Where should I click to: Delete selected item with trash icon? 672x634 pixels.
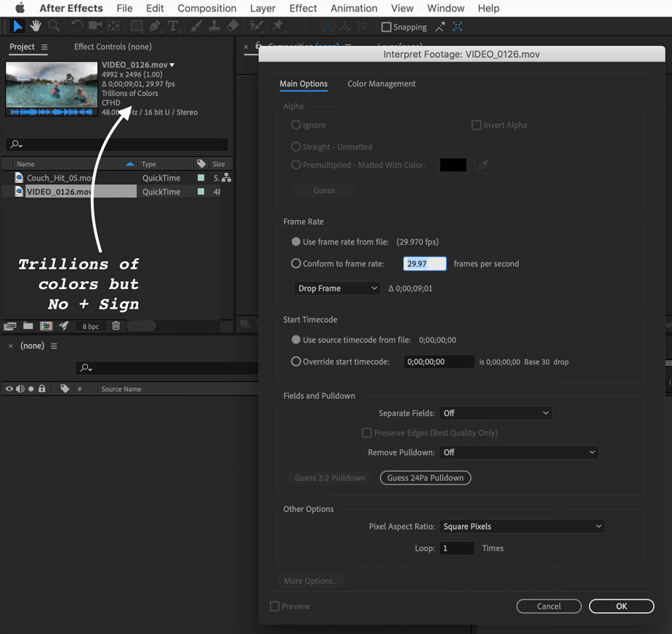click(x=116, y=325)
